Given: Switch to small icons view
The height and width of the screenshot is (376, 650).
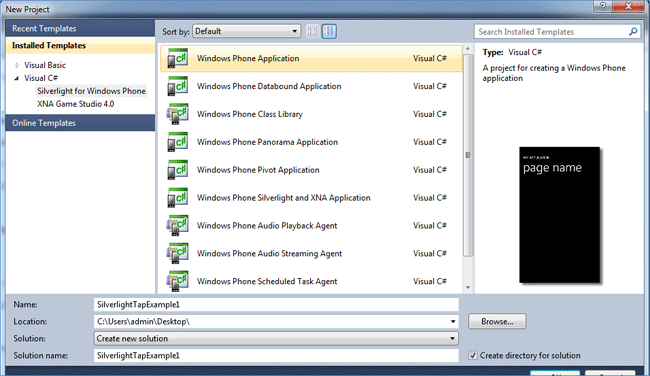Looking at the screenshot, I should (313, 31).
